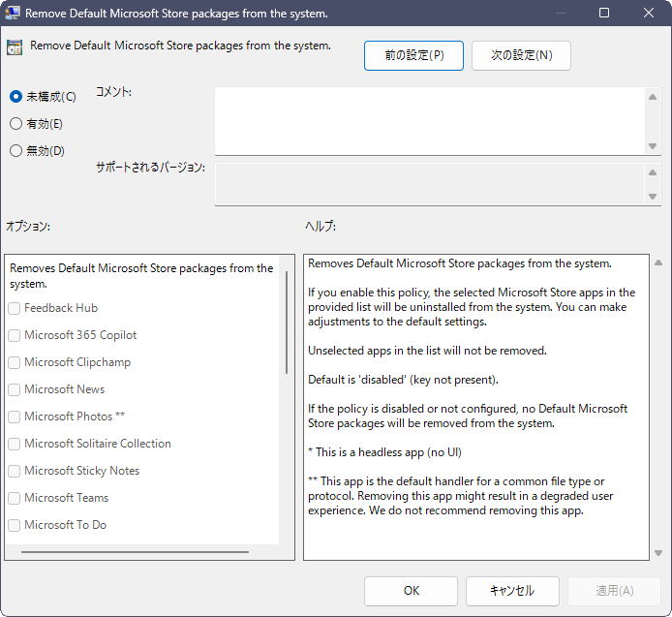Click the supported versions scroll up arrow
Screen dimensions: 672x617
[653, 172]
